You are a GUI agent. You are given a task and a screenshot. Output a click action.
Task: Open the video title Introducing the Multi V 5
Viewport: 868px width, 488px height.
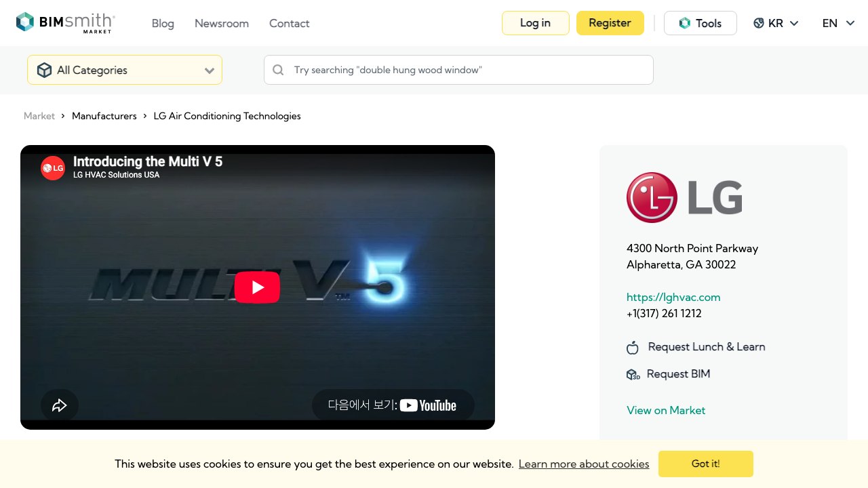(x=148, y=161)
